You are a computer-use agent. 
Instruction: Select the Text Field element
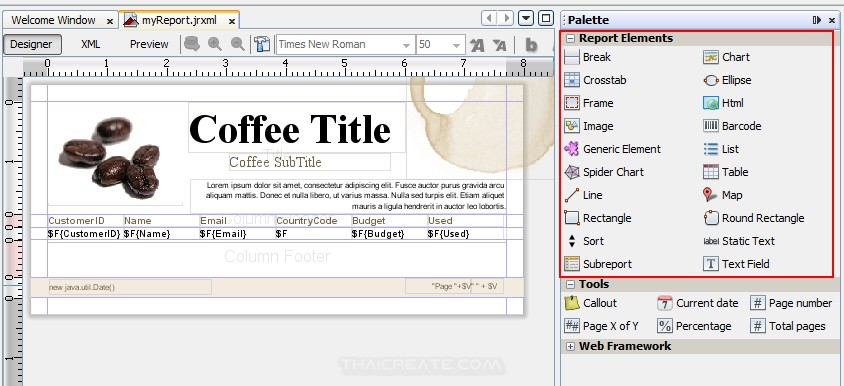tap(736, 264)
